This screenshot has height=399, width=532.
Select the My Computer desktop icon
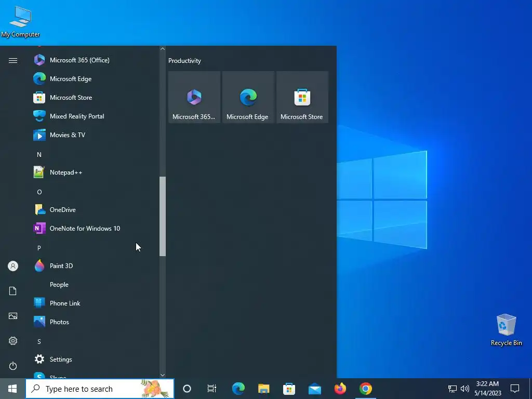[x=20, y=22]
